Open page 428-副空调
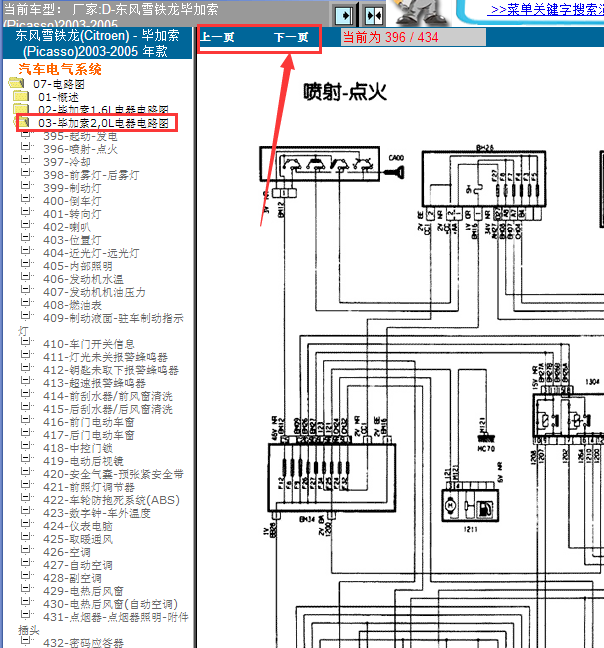This screenshot has height=648, width=604. 72,578
